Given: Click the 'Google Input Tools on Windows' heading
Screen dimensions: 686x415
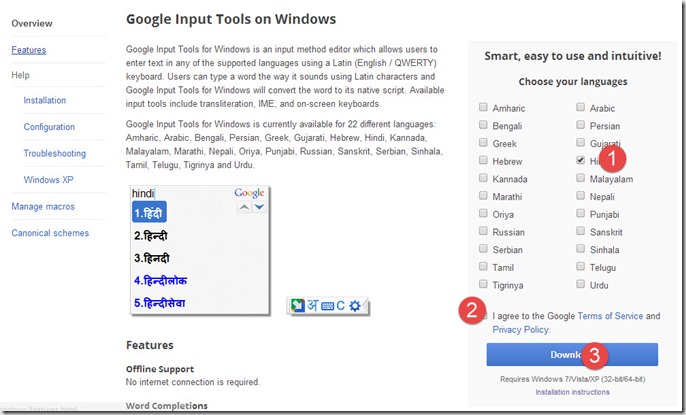Looking at the screenshot, I should coord(231,19).
